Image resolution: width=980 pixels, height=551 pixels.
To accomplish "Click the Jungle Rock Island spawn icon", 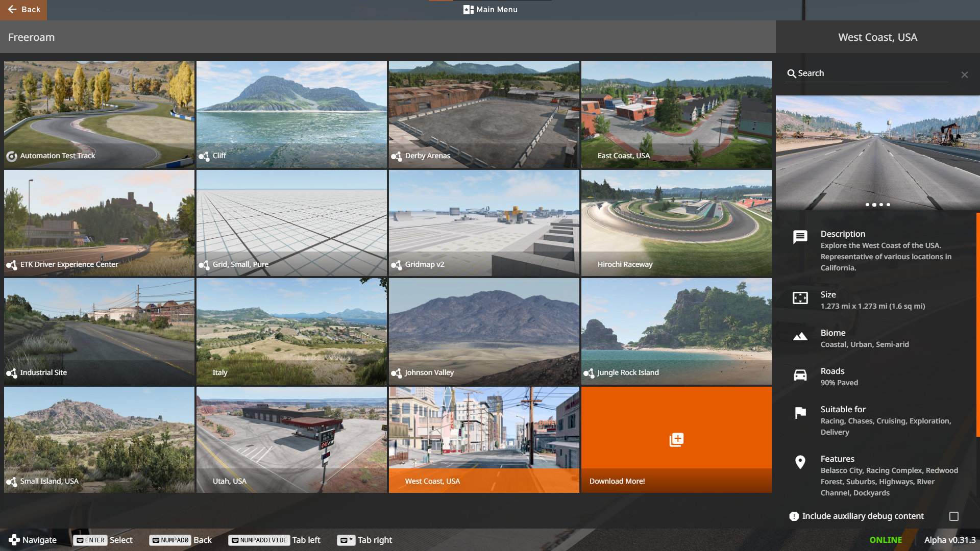I will (x=589, y=373).
